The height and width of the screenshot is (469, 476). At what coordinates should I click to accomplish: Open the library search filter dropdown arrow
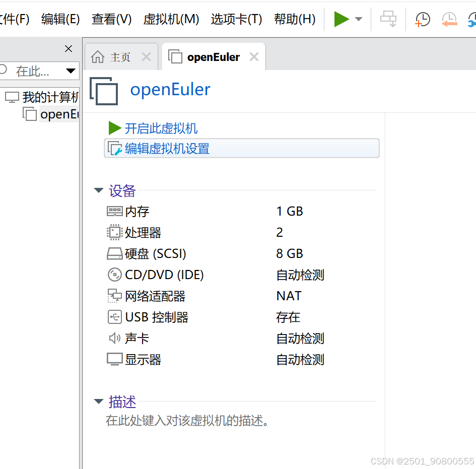pos(71,71)
